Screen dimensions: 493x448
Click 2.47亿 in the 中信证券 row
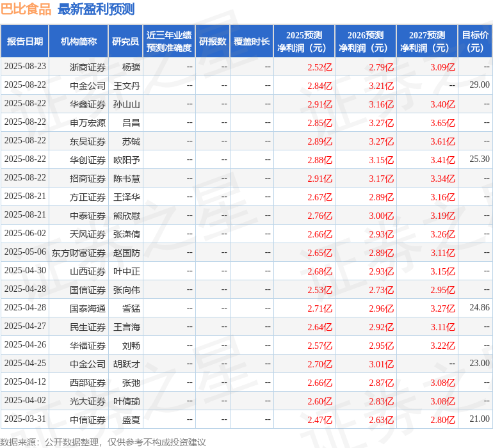click(x=319, y=420)
